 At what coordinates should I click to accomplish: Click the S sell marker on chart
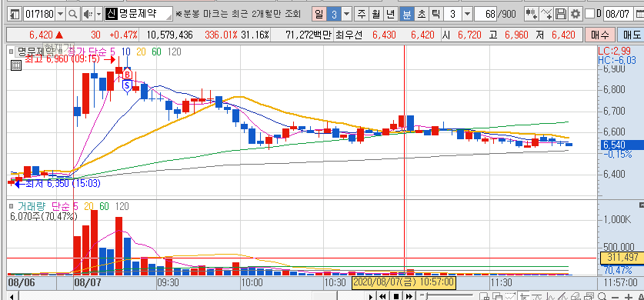[x=127, y=85]
